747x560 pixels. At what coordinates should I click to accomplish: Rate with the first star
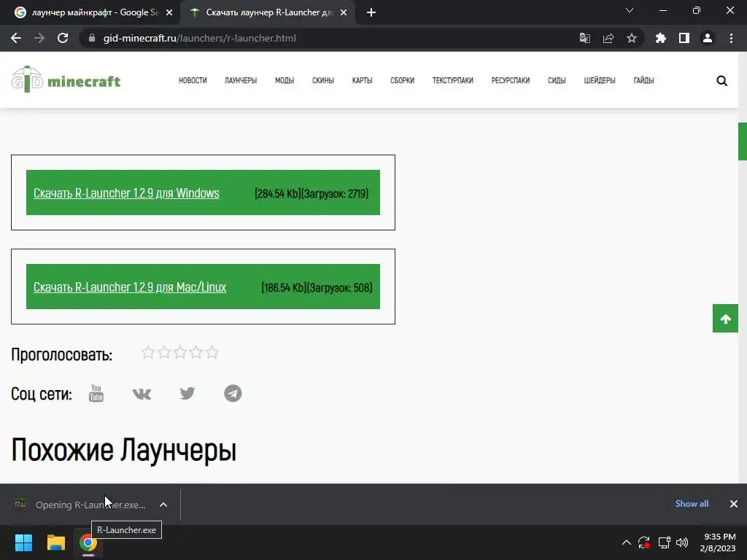[x=148, y=352]
